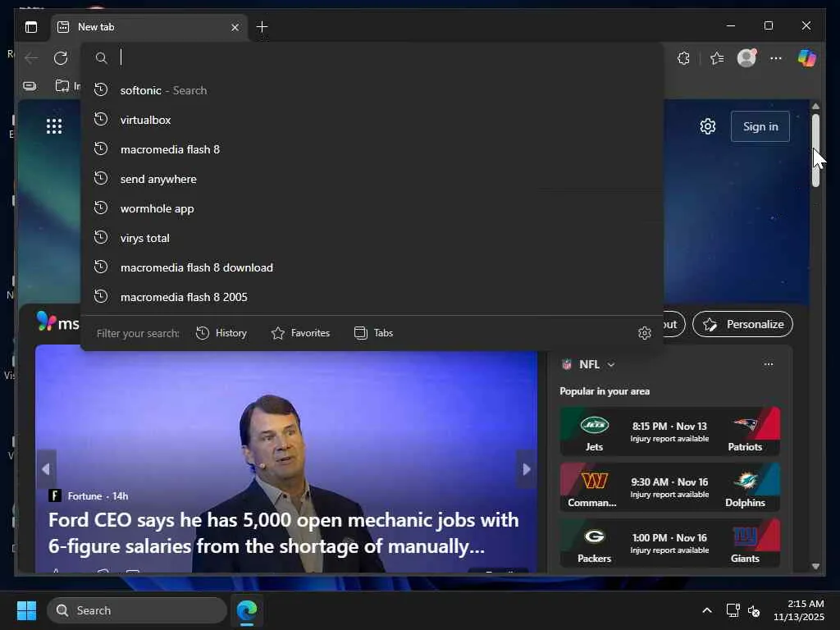Image resolution: width=840 pixels, height=630 pixels.
Task: Open the Ford CEO news headline
Action: (283, 533)
